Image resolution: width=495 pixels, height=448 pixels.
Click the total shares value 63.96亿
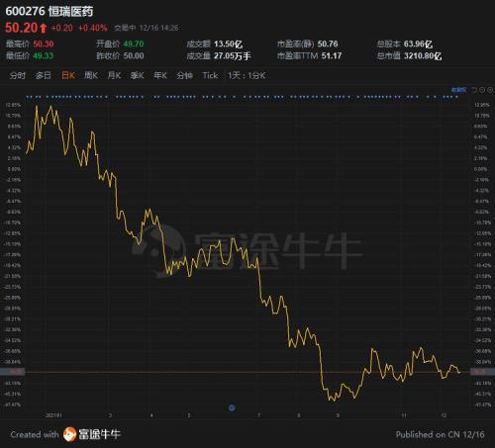[x=418, y=44]
